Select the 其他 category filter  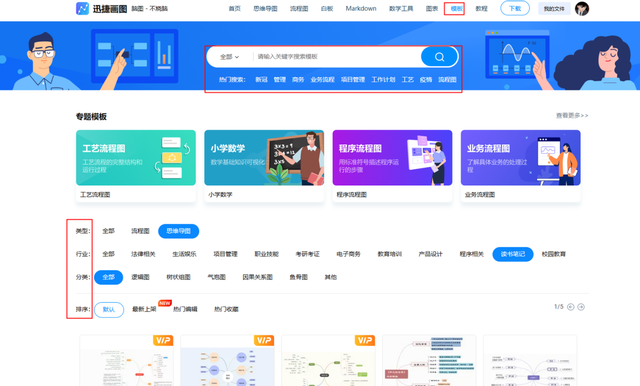click(x=331, y=277)
